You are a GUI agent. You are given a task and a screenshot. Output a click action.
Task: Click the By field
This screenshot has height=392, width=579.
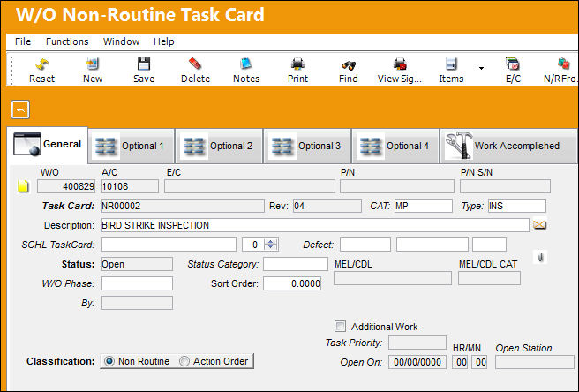click(137, 303)
